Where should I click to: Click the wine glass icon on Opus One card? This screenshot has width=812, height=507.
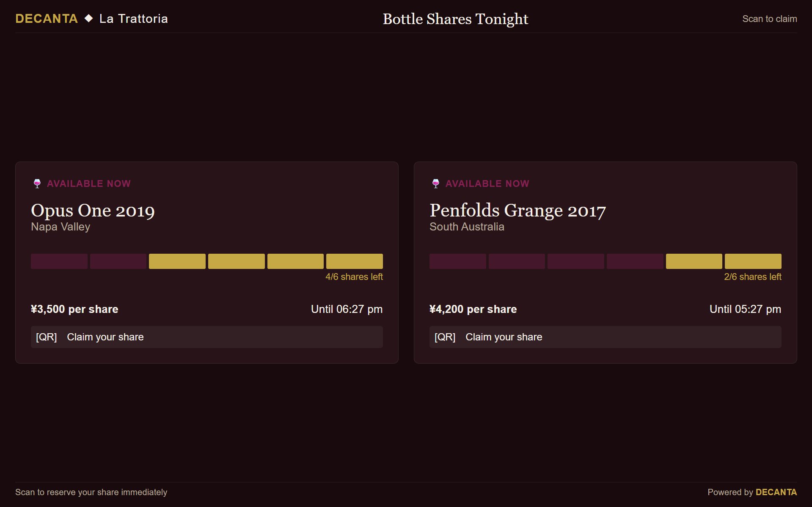pyautogui.click(x=37, y=183)
